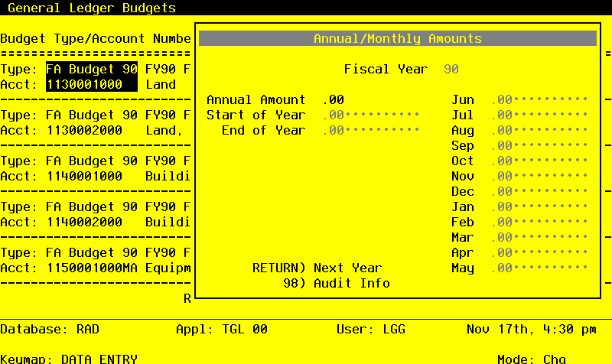Click the Database: RAD status entry
The image size is (612, 364).
click(x=50, y=329)
